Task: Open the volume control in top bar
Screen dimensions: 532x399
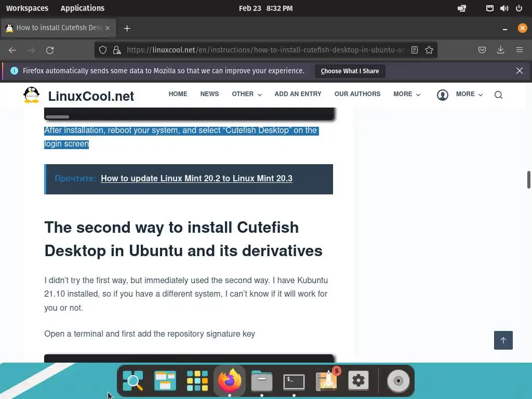Action: [504, 8]
